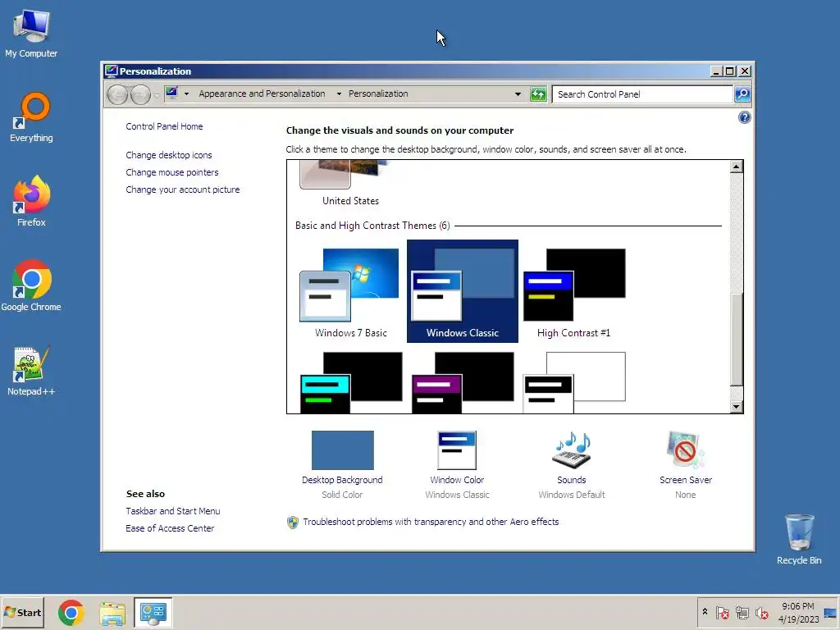The image size is (840, 630).
Task: Open the address bar history dropdown
Action: coord(518,94)
